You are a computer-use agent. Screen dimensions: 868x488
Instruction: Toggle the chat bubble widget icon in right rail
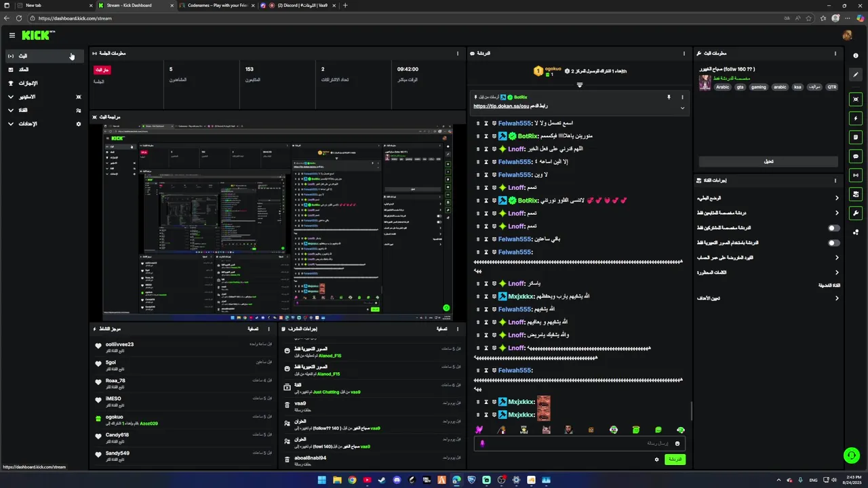pos(856,156)
